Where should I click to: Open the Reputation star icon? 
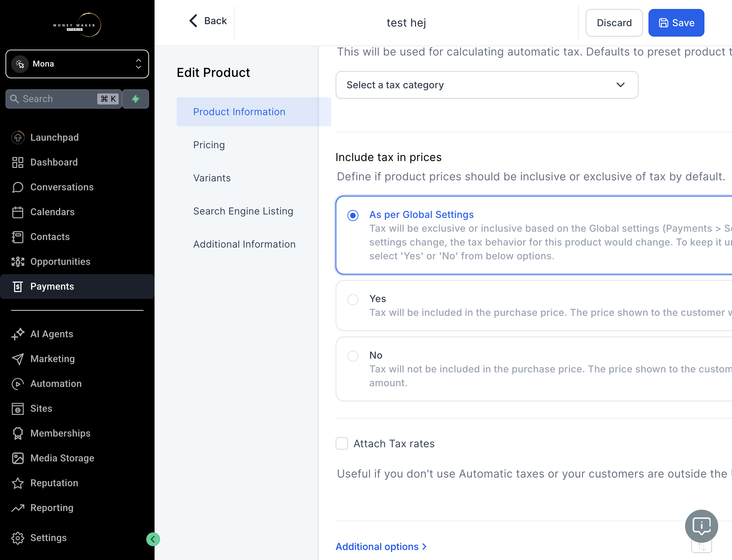click(18, 483)
